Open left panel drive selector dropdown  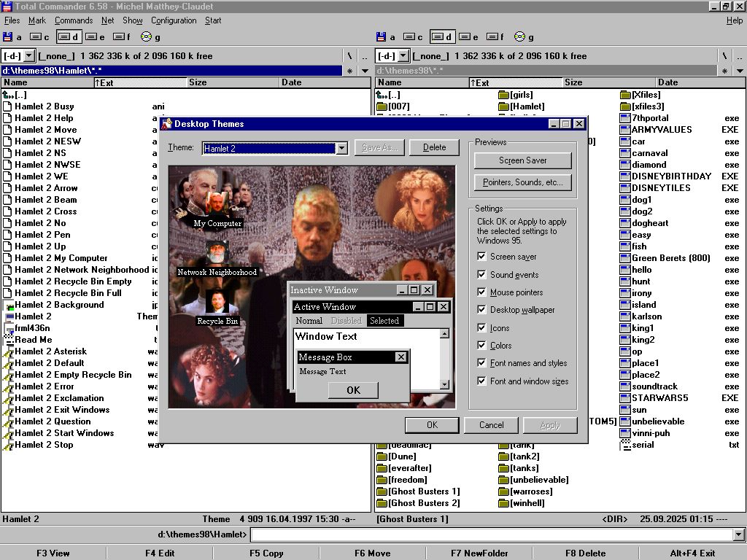[28, 56]
